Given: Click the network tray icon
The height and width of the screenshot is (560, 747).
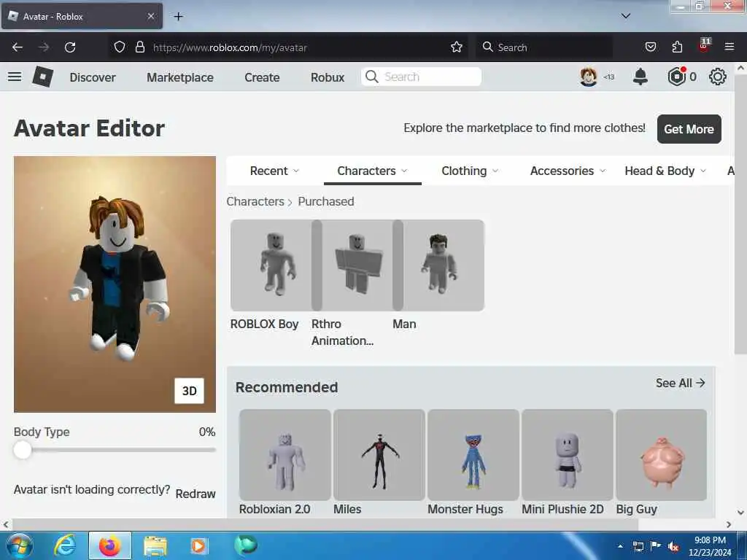Looking at the screenshot, I should tap(638, 547).
